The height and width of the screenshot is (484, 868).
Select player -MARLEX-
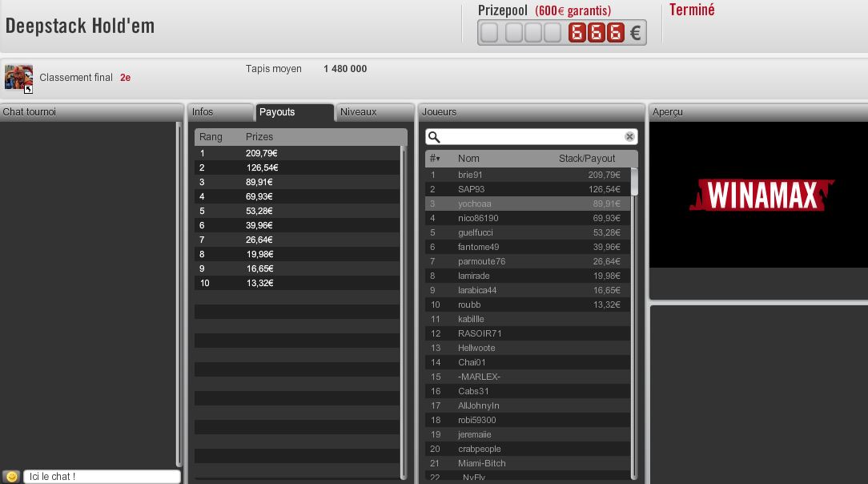[528, 376]
